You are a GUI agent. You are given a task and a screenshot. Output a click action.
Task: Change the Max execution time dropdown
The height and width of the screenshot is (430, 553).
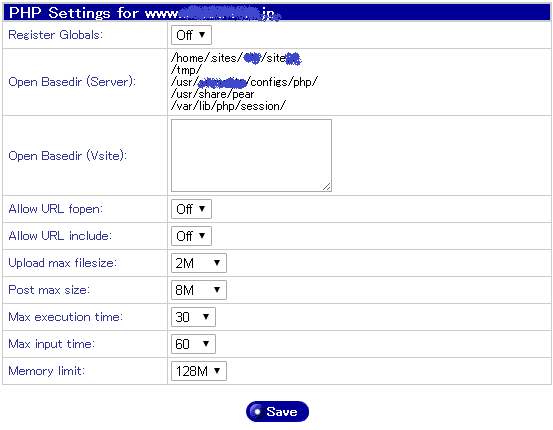point(193,317)
